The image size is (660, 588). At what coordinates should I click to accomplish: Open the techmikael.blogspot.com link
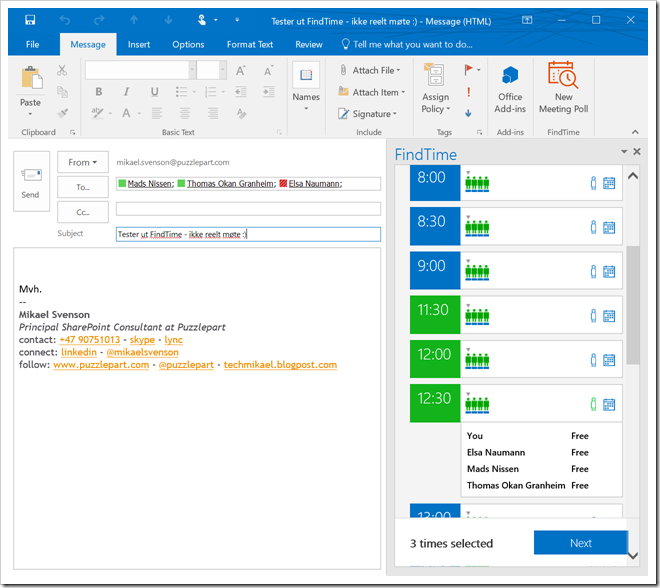pyautogui.click(x=280, y=365)
